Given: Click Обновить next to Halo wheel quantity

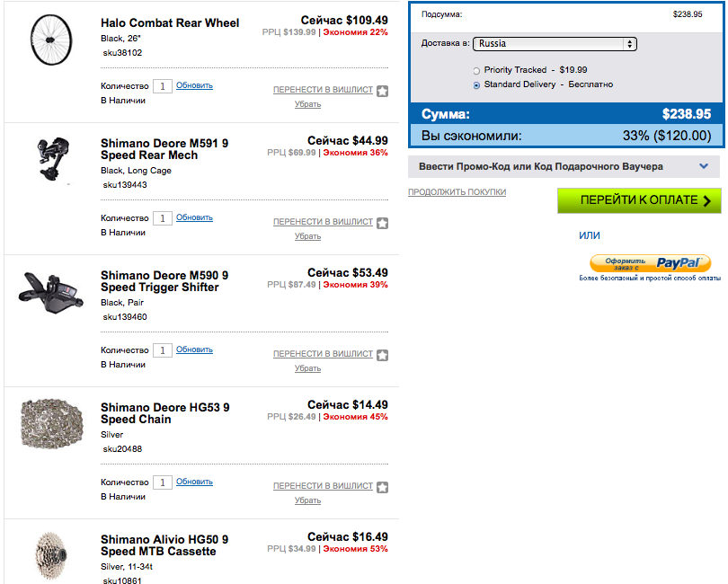Looking at the screenshot, I should coord(194,85).
